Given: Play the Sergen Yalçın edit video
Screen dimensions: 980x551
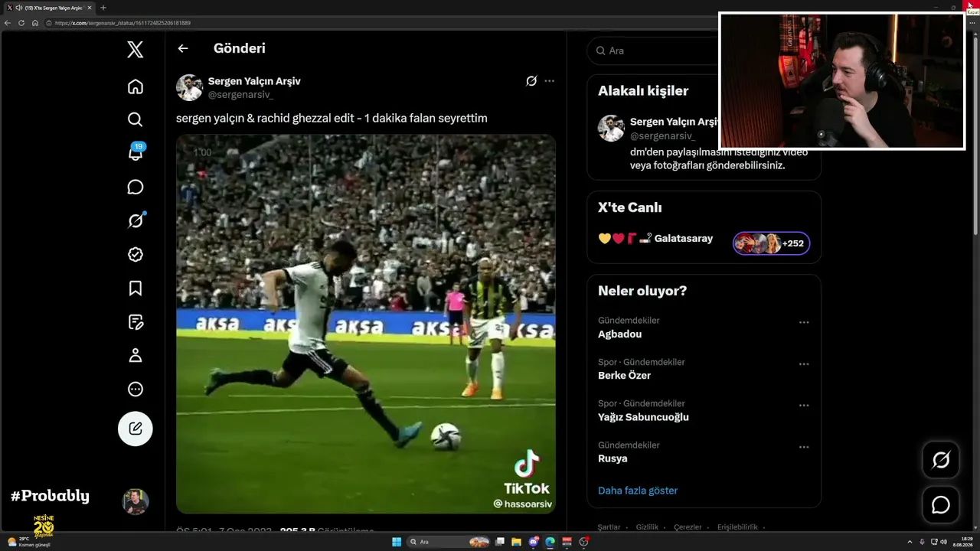Looking at the screenshot, I should coord(366,324).
